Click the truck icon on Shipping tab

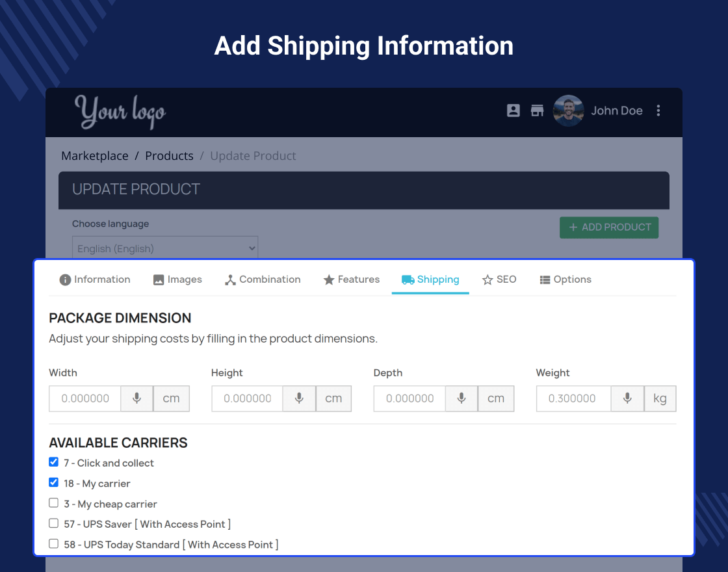[x=408, y=279]
